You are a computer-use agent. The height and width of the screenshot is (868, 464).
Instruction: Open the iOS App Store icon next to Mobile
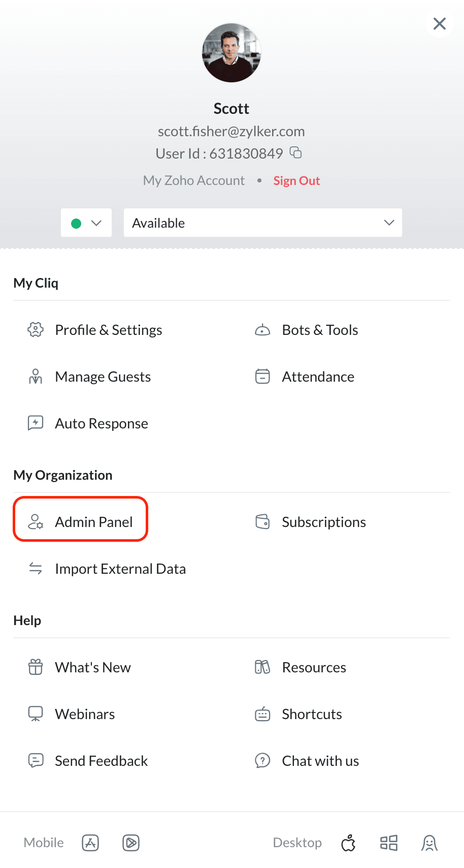tap(90, 843)
